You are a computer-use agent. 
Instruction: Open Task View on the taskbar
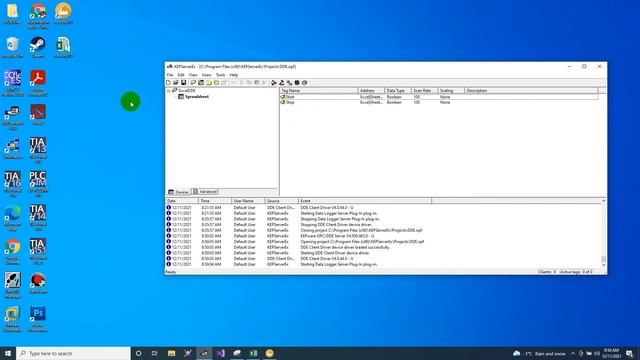pyautogui.click(x=155, y=353)
